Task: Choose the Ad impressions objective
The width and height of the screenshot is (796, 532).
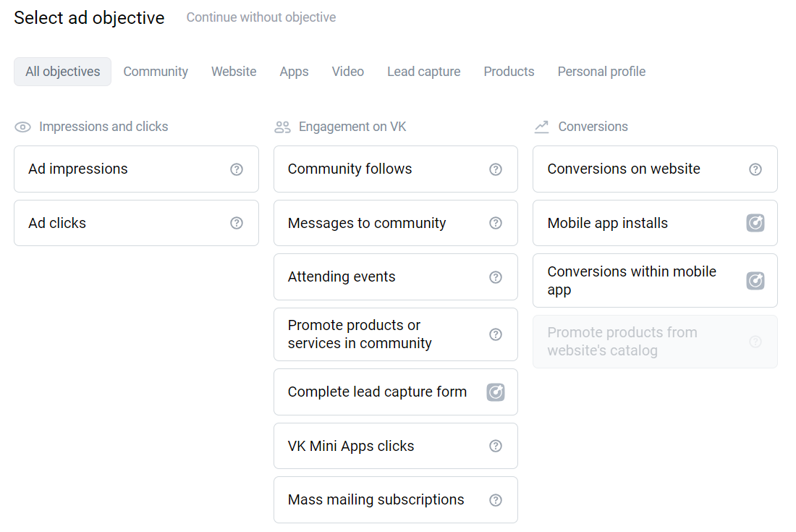Action: click(136, 169)
